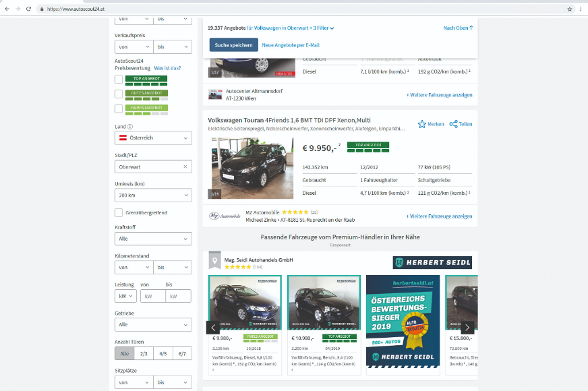Tick the Grenzübergreifend checkbox

(x=119, y=212)
